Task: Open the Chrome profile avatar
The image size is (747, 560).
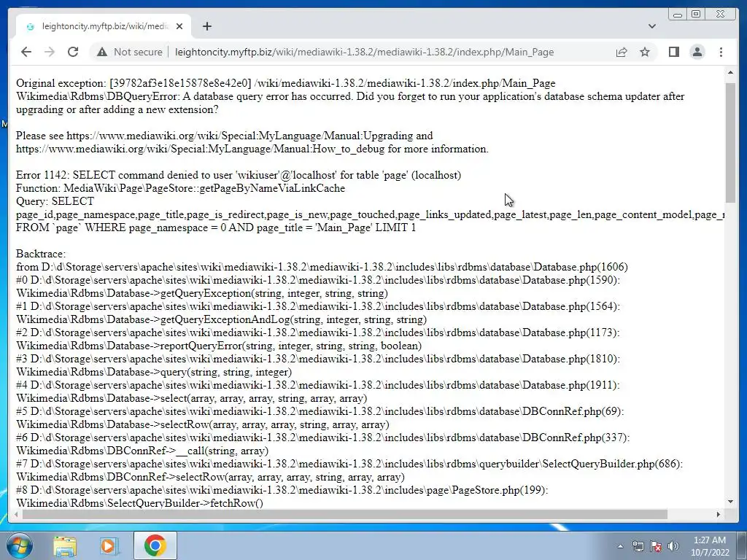Action: pyautogui.click(x=697, y=52)
